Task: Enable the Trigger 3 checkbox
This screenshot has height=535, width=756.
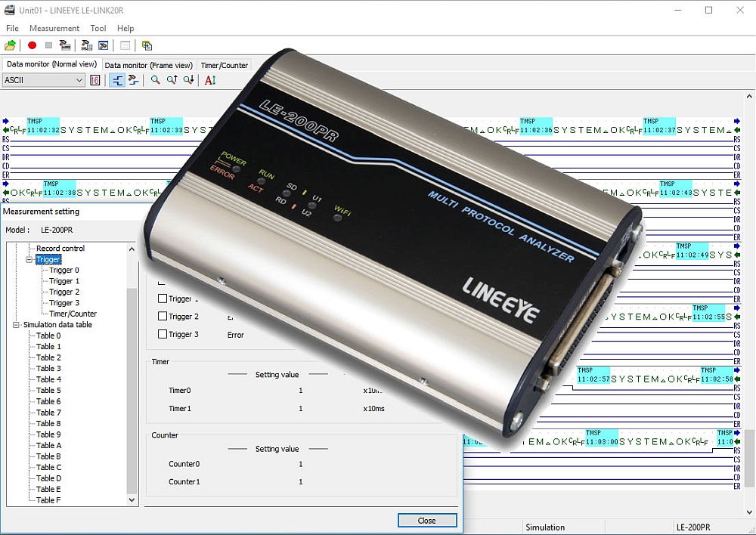Action: [163, 334]
